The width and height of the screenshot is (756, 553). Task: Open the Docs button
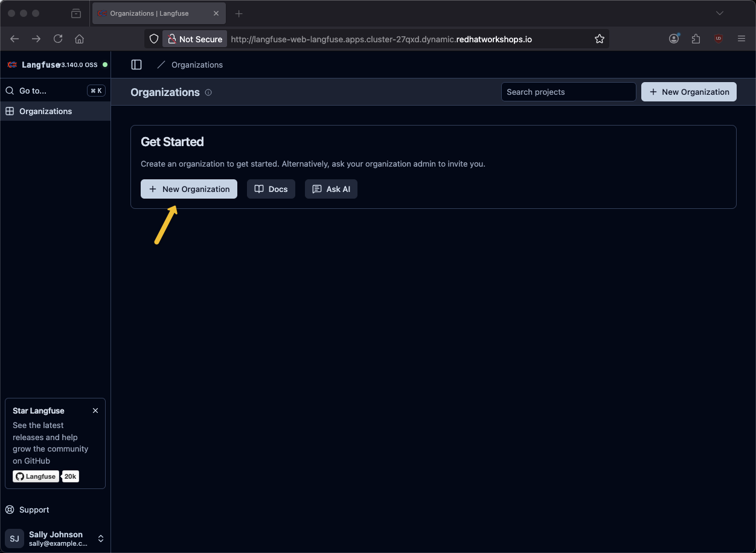[x=271, y=189]
